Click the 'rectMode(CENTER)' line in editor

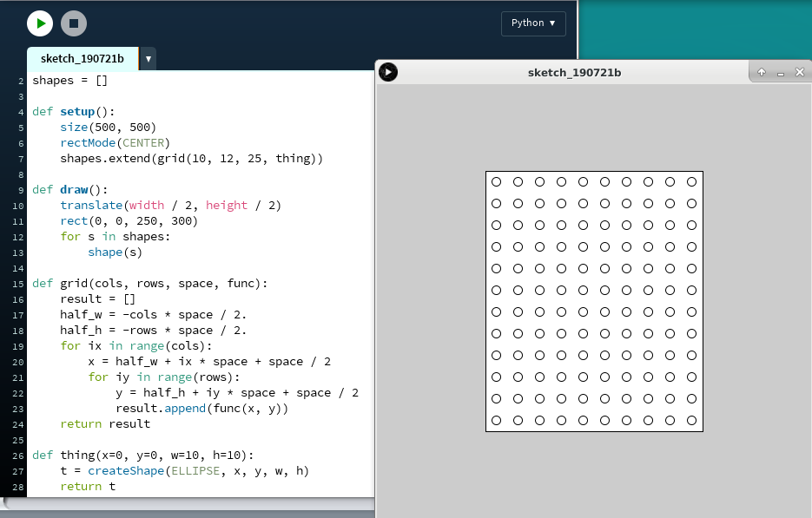pyautogui.click(x=115, y=143)
